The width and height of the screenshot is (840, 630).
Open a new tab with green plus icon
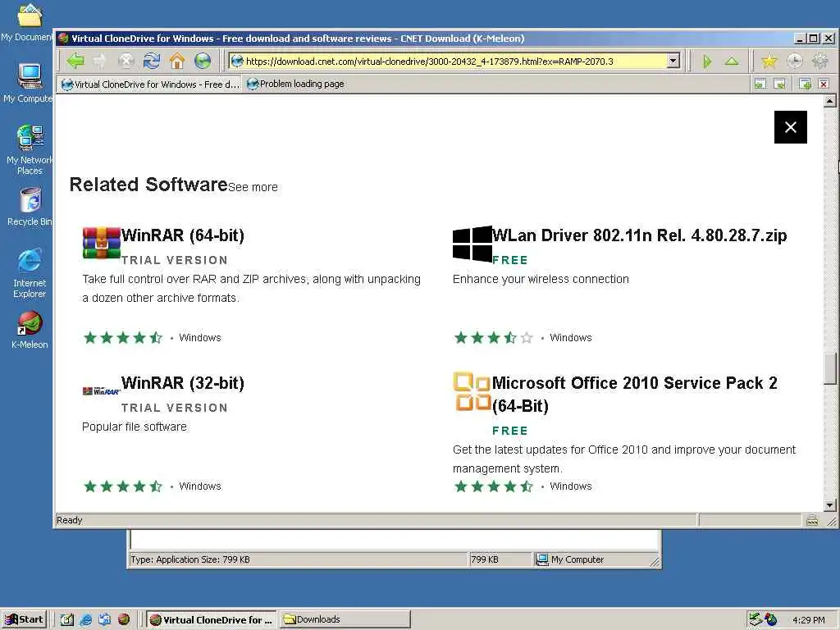[805, 84]
